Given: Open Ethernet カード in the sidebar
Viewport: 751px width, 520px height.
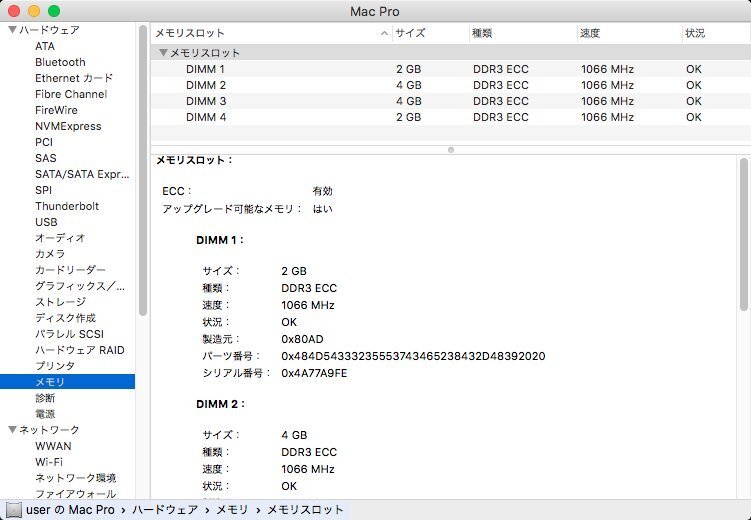Looking at the screenshot, I should point(74,78).
